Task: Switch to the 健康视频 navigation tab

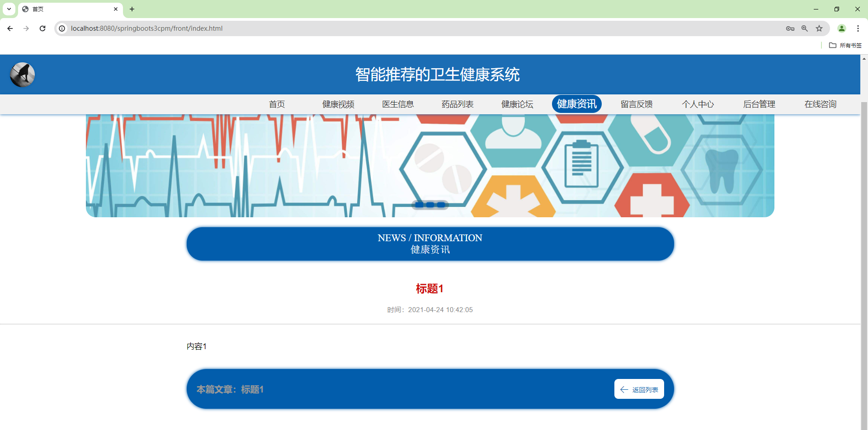Action: coord(338,104)
